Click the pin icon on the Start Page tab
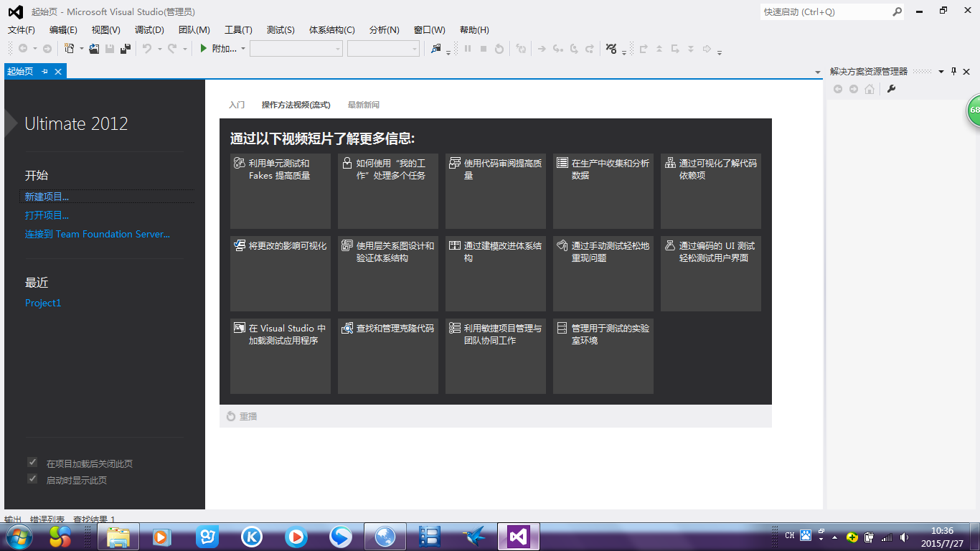The image size is (980, 551). (x=44, y=71)
